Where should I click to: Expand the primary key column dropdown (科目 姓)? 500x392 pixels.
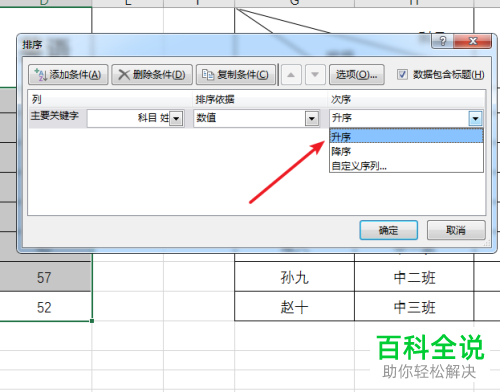(x=176, y=118)
